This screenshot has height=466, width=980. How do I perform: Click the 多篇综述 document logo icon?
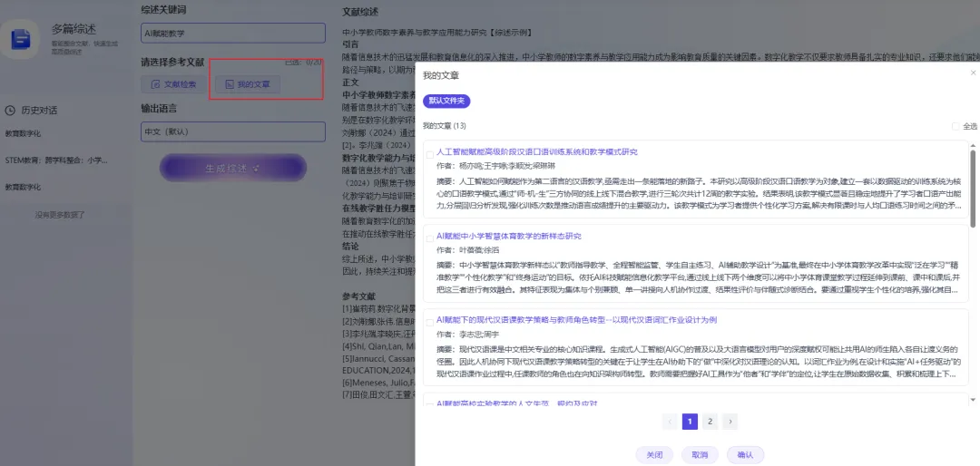pos(20,39)
